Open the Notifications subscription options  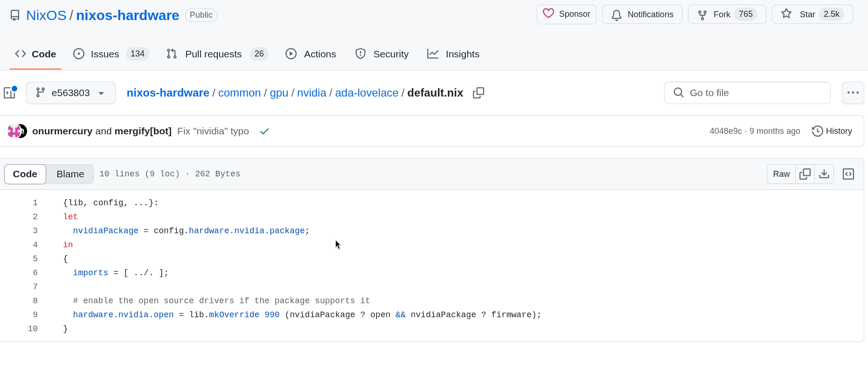642,14
